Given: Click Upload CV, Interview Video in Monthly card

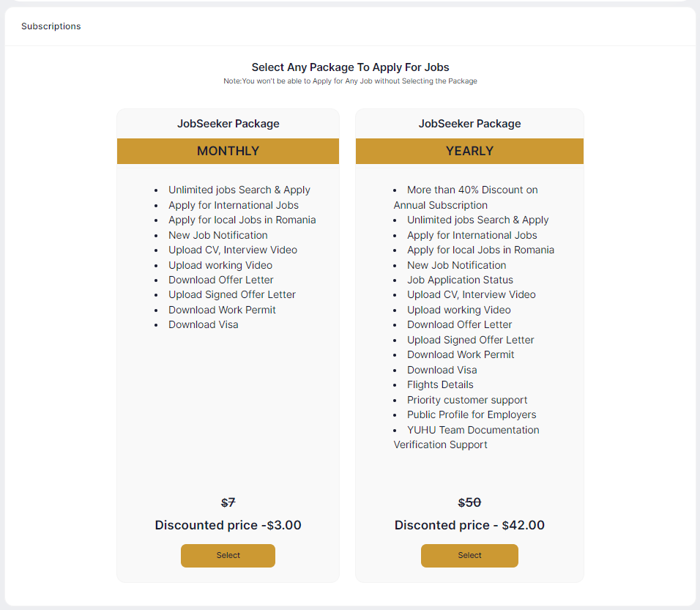Looking at the screenshot, I should click(233, 250).
